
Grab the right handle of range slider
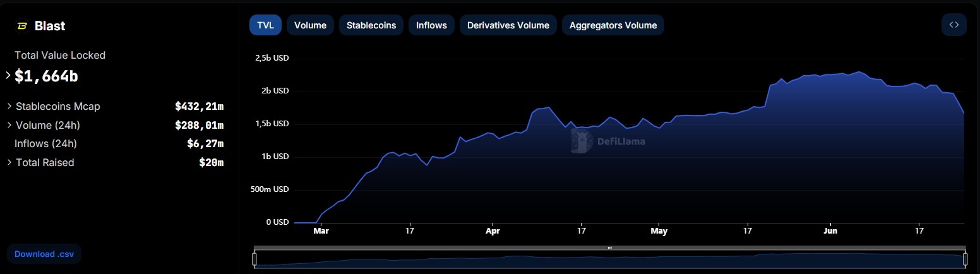[965, 259]
